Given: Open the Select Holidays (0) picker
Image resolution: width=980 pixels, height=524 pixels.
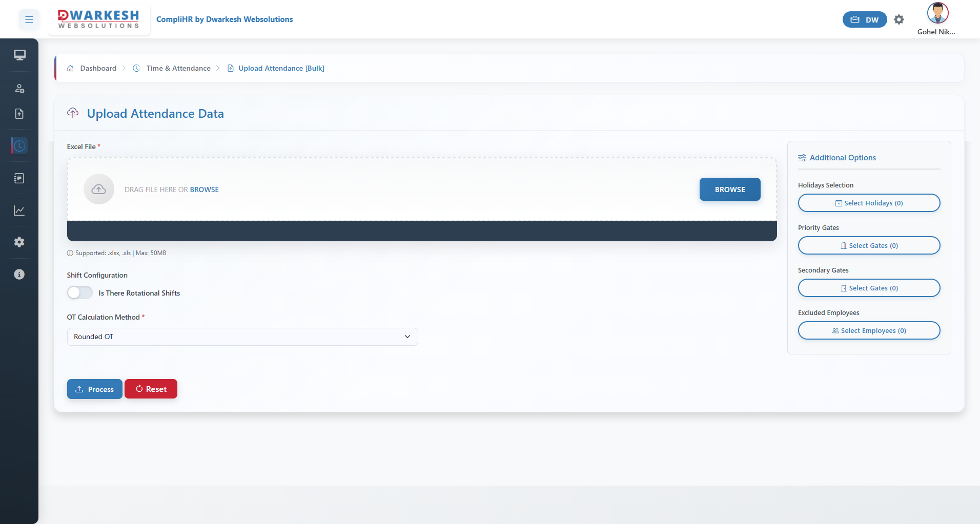Looking at the screenshot, I should coord(869,203).
